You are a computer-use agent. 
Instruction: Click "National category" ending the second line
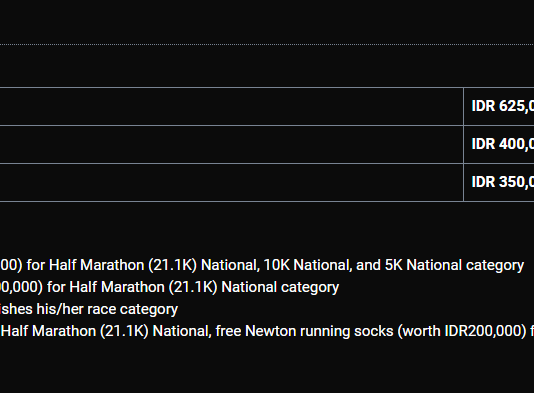[280, 287]
